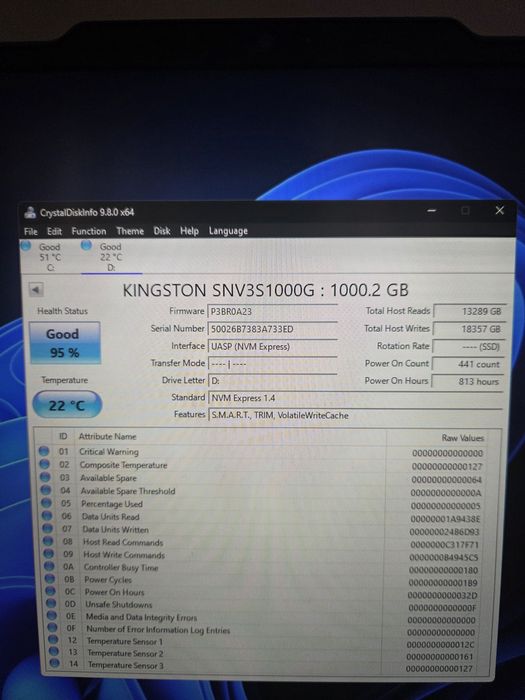Click the Standard field NVM Express 1.4

pos(355,398)
